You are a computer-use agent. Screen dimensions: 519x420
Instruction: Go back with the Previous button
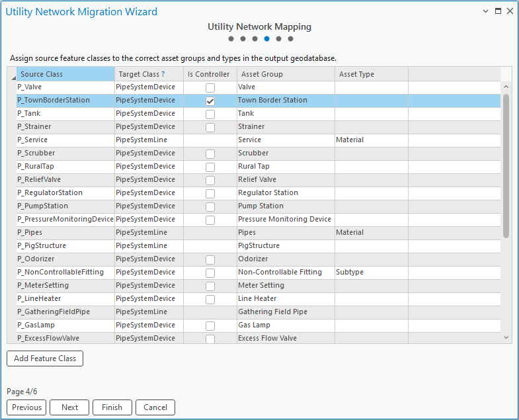point(27,407)
